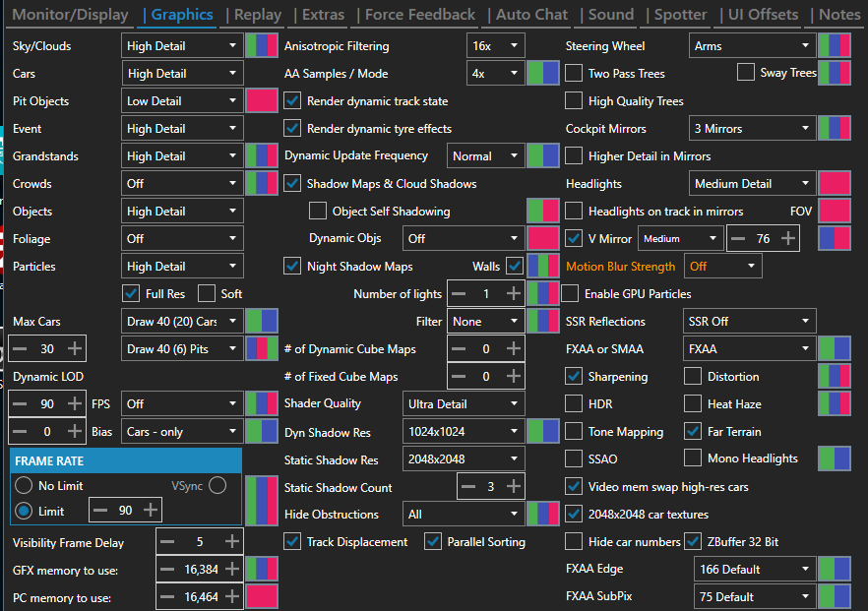Increase V Mirror FOV value 76
Screen dimensions: 868x611
(x=788, y=238)
